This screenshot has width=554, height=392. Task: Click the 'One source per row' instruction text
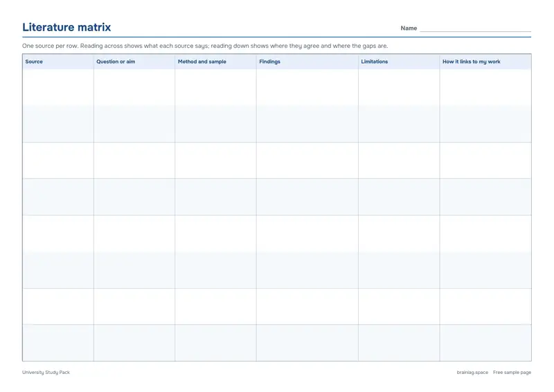[x=205, y=46]
